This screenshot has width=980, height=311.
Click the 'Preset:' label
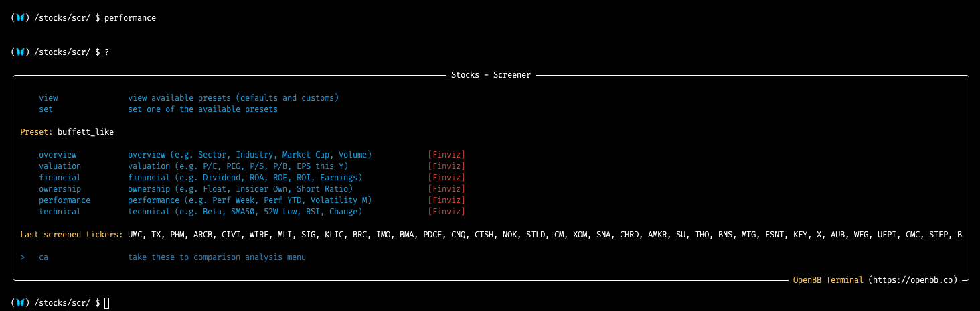coord(36,132)
